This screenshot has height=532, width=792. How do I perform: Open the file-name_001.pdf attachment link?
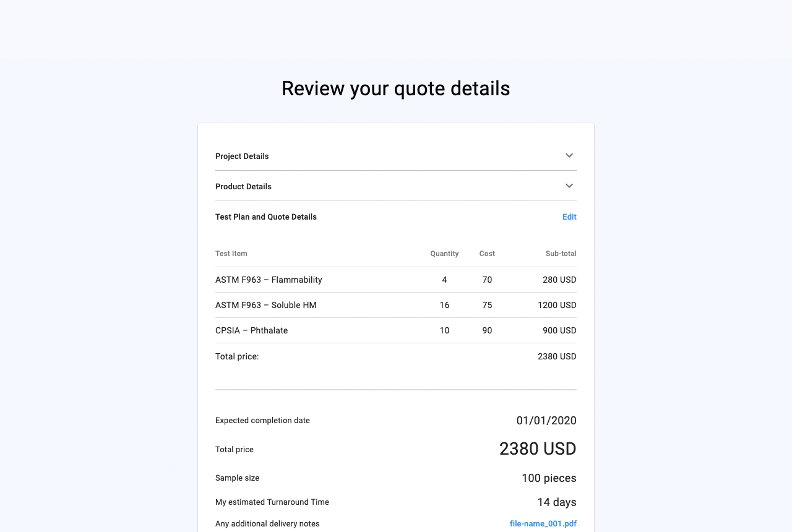coord(543,524)
